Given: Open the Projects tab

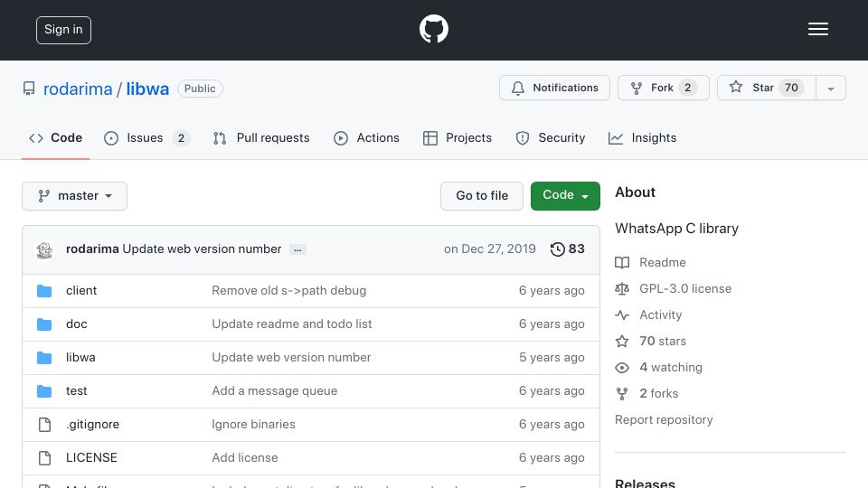Looking at the screenshot, I should click(458, 137).
